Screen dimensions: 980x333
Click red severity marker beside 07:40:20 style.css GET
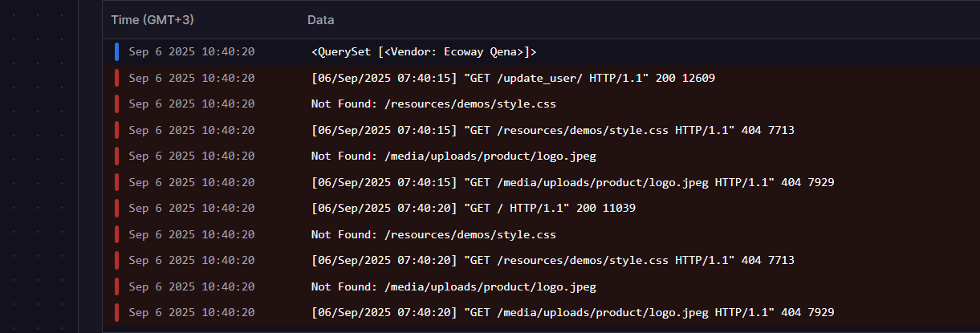click(x=116, y=261)
